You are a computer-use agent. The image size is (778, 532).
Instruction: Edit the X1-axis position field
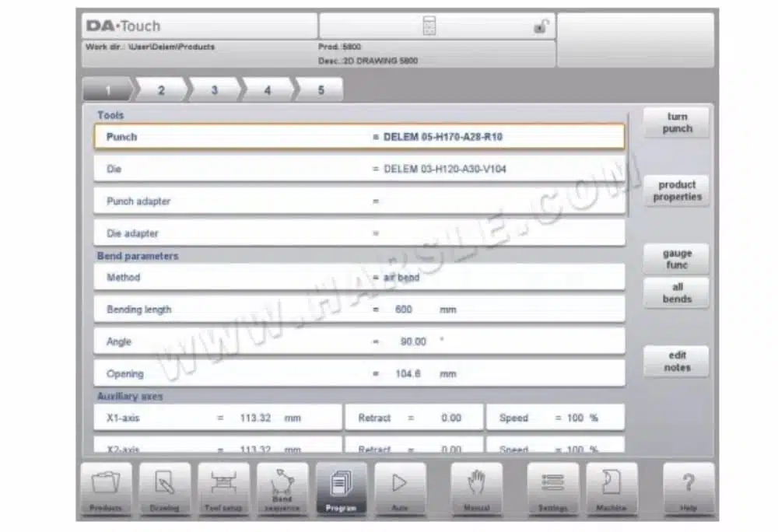[218, 418]
